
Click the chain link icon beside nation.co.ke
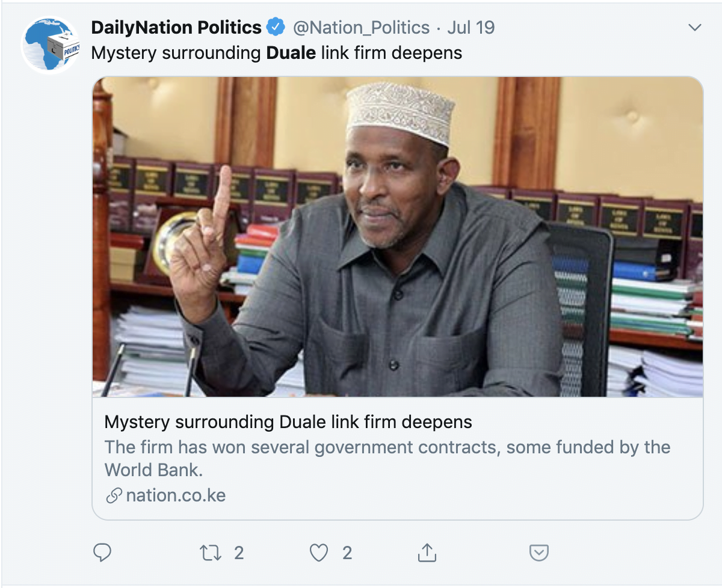point(114,496)
